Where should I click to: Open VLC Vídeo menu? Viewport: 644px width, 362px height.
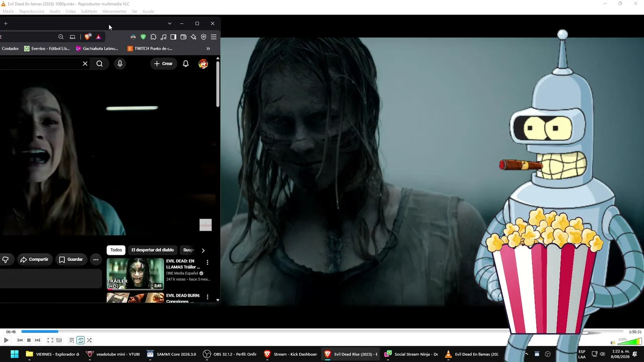pyautogui.click(x=70, y=11)
